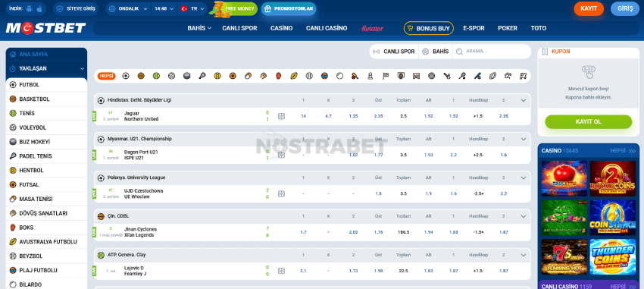Open the 14:48 time zone dropdown
Viewport: 644px width, 289px height.
pyautogui.click(x=164, y=8)
